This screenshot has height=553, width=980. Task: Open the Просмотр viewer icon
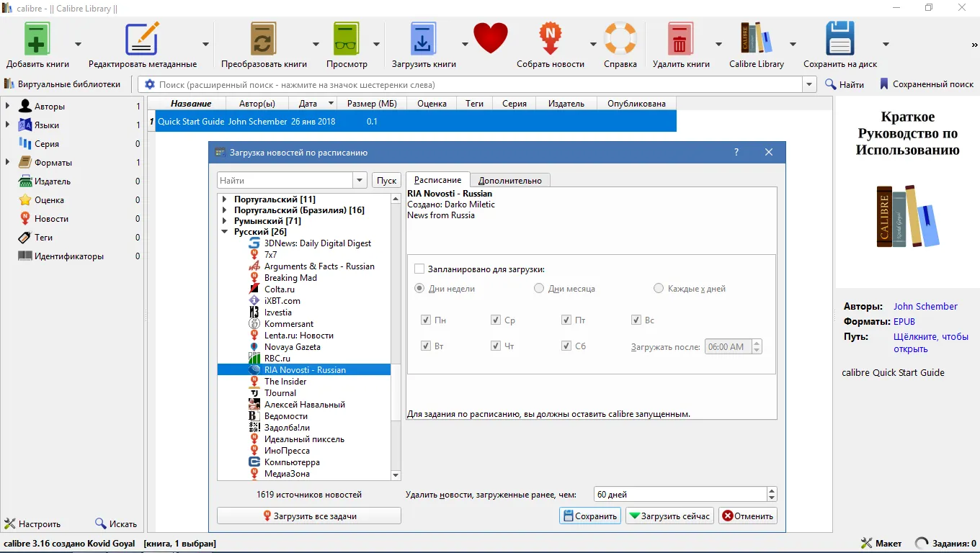point(347,37)
